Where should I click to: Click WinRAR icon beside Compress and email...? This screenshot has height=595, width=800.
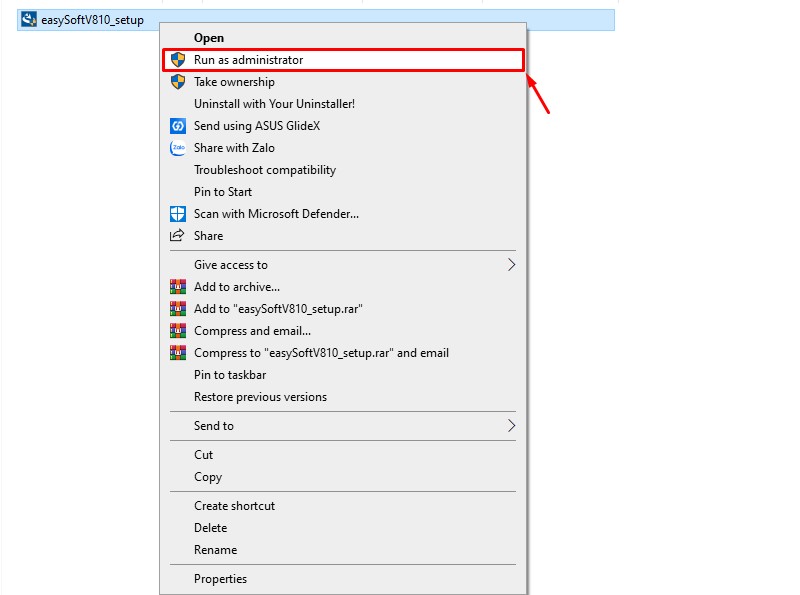click(x=178, y=331)
